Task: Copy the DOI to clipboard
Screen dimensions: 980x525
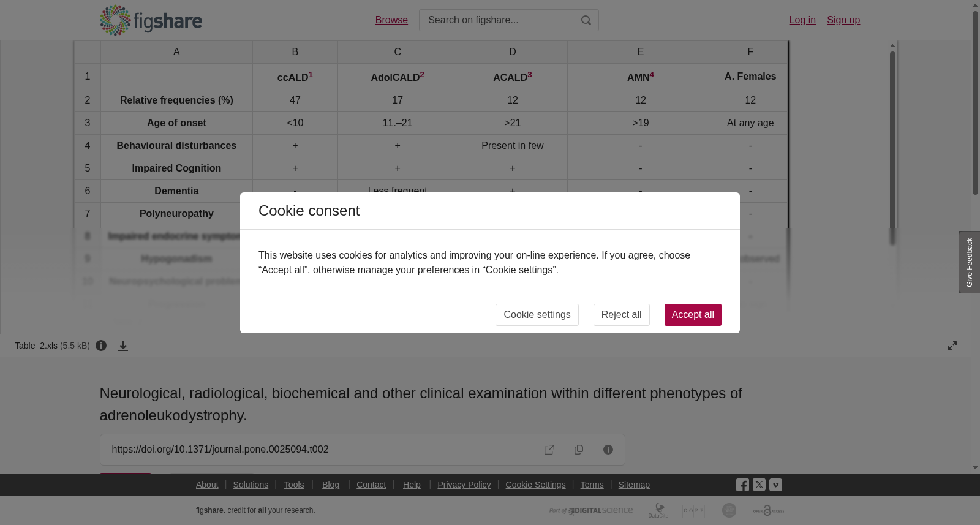Action: tap(579, 450)
